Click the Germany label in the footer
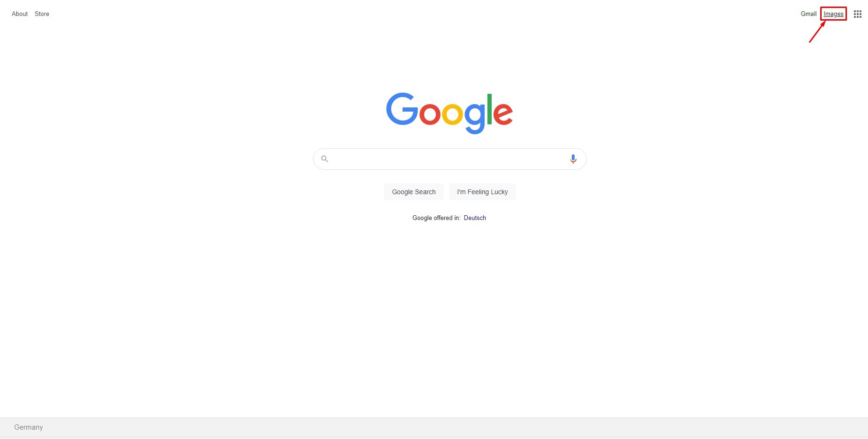868x439 pixels. [29, 427]
